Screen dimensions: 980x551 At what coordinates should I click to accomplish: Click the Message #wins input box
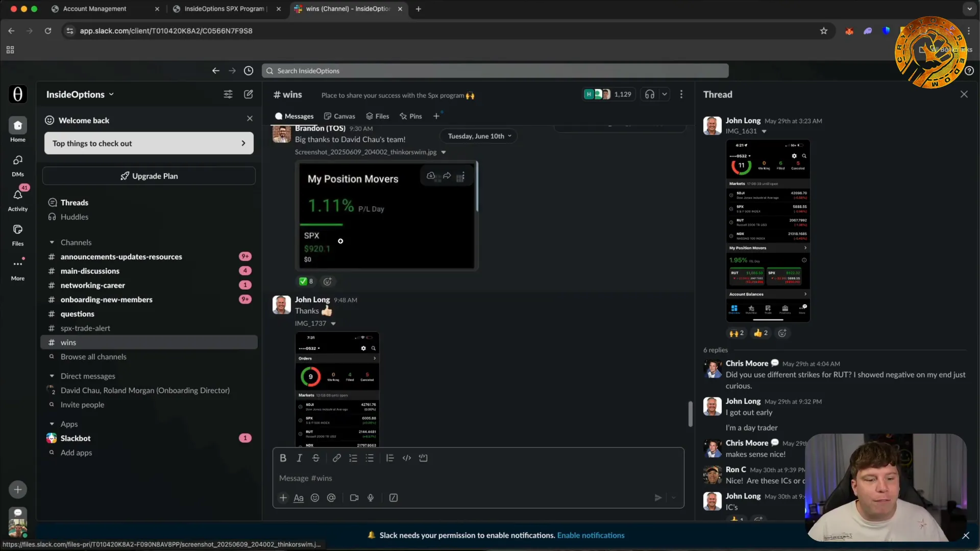(x=478, y=478)
